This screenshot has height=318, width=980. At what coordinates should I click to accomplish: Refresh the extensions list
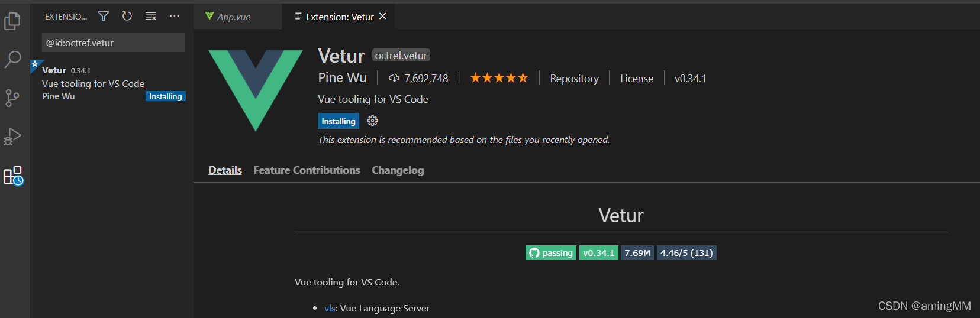pos(127,16)
